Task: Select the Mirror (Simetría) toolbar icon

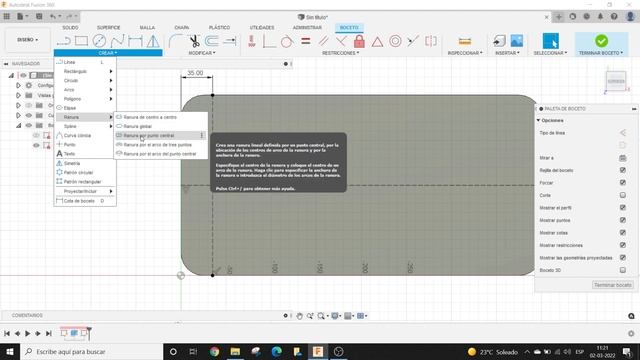Action: click(153, 41)
